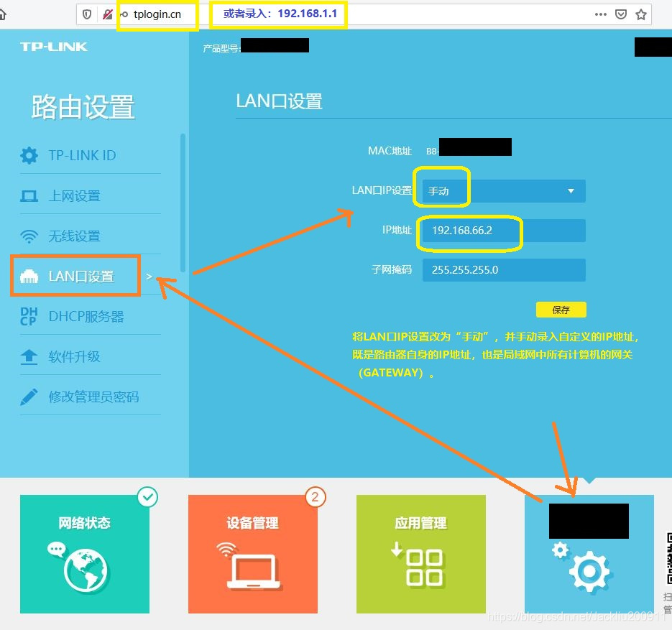Open the 网络状态 tile
The width and height of the screenshot is (672, 630).
[x=85, y=554]
